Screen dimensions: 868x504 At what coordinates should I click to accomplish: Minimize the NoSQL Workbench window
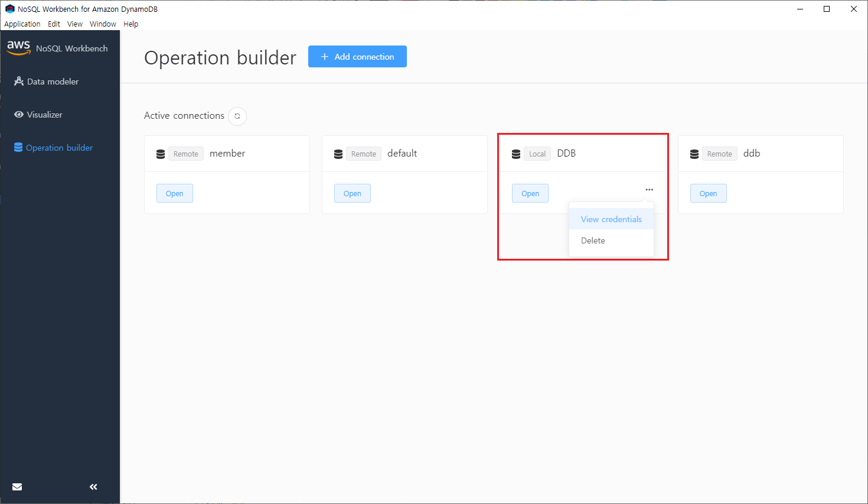click(800, 9)
